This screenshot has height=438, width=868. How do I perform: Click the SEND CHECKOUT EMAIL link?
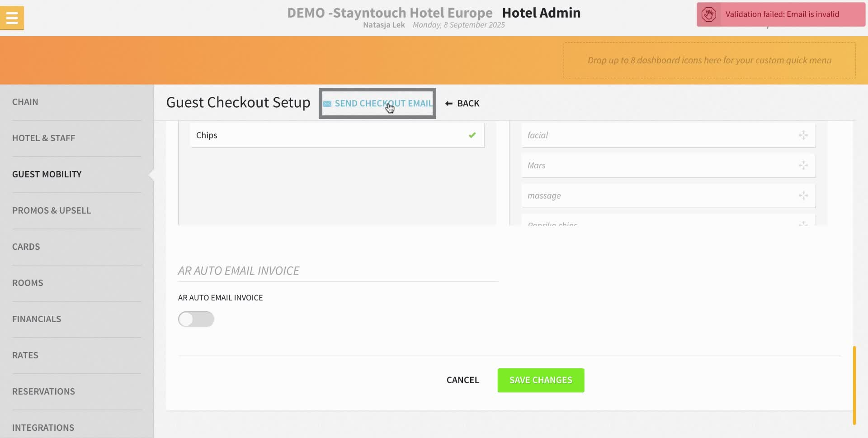[x=383, y=103]
